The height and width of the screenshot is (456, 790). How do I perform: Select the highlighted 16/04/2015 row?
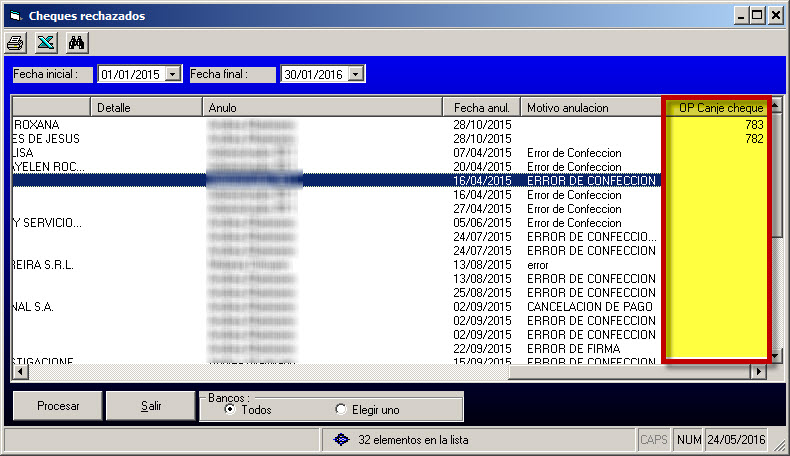tap(482, 180)
